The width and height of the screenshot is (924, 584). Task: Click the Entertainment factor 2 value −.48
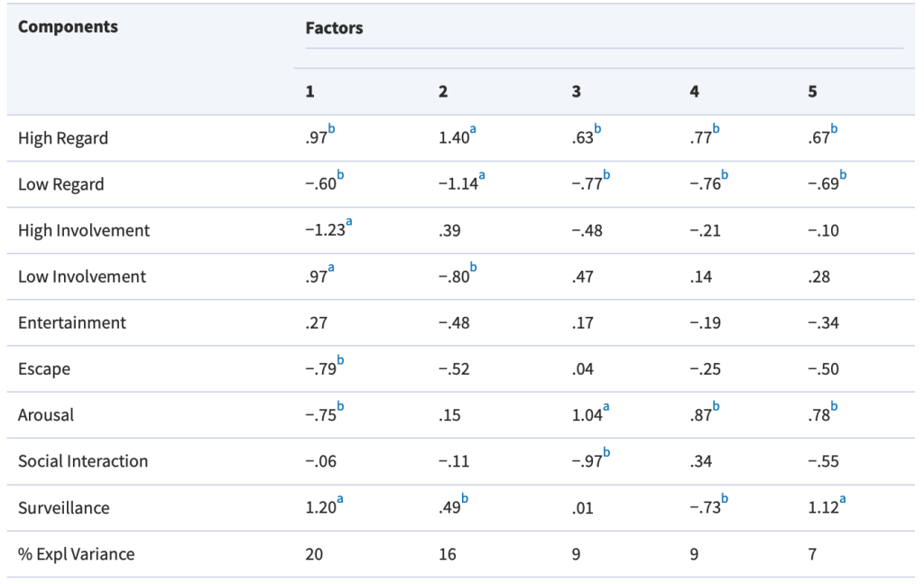(x=454, y=323)
